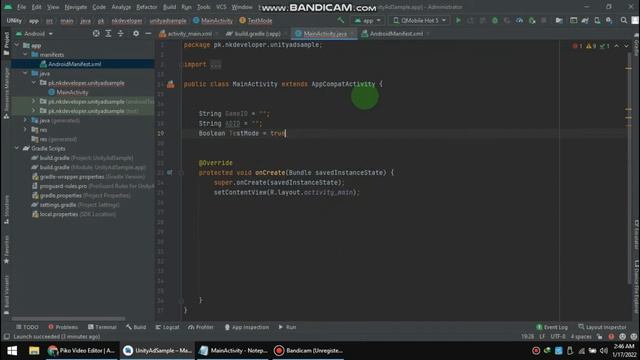Viewport: 640px width, 360px height.
Task: Open the Navigate menu
Action: (x=76, y=7)
